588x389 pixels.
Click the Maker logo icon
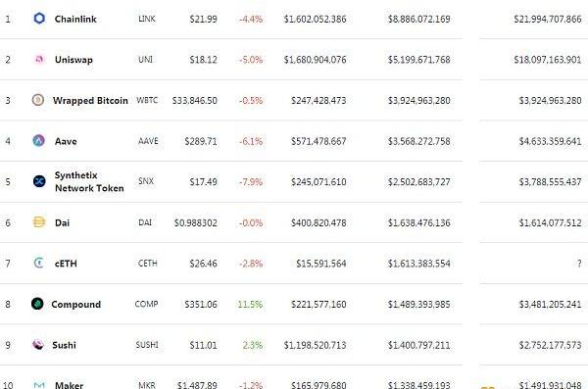click(x=39, y=385)
